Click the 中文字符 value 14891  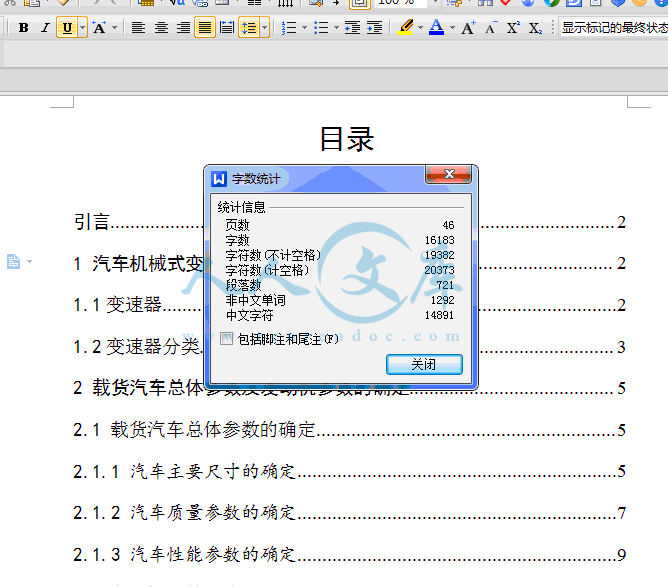click(439, 315)
